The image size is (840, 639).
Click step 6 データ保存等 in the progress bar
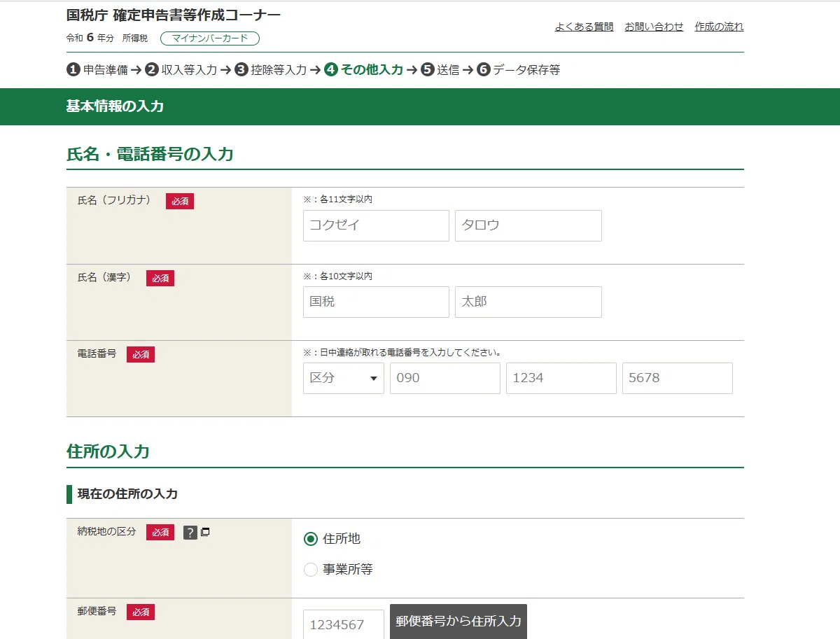coord(518,70)
